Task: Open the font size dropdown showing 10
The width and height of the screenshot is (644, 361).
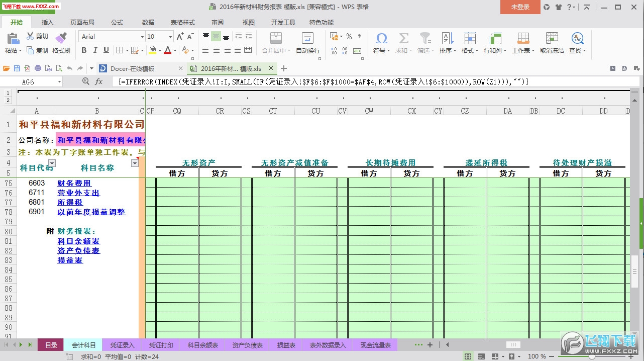Action: tap(170, 37)
